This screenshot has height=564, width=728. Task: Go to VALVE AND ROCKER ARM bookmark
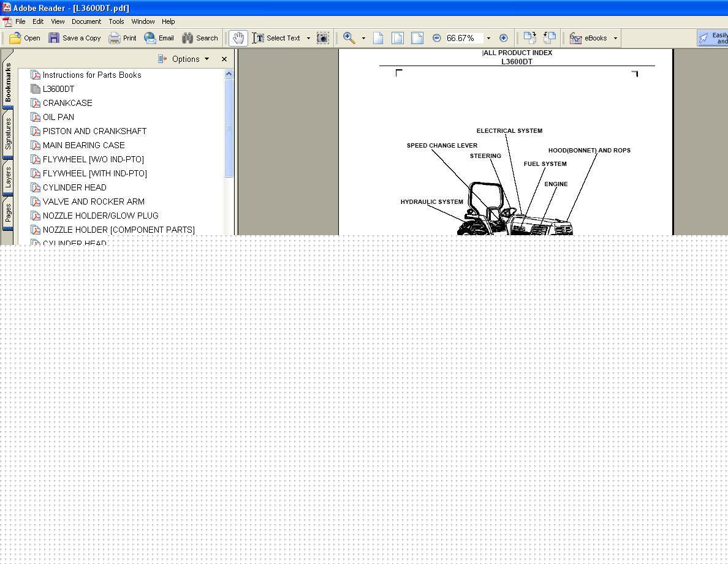point(93,201)
